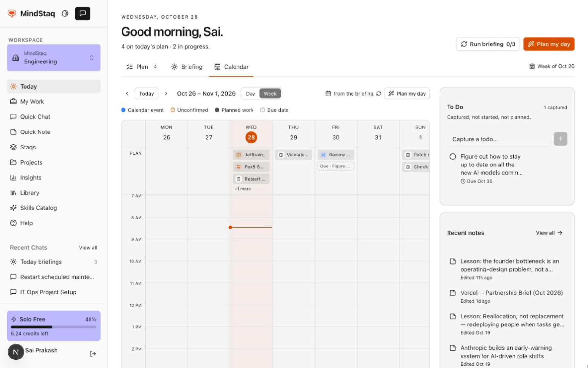Click the Today calendar button
This screenshot has width=588, height=368.
[146, 94]
